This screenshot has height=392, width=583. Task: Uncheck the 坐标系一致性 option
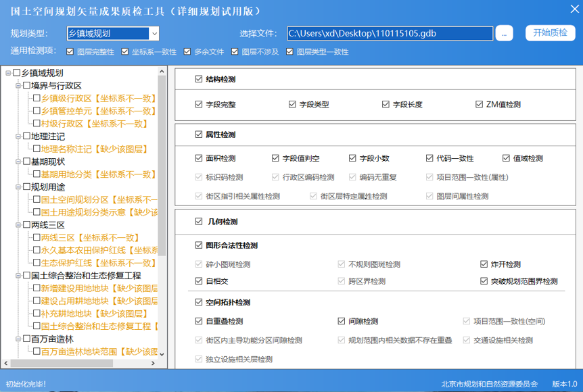tap(125, 51)
